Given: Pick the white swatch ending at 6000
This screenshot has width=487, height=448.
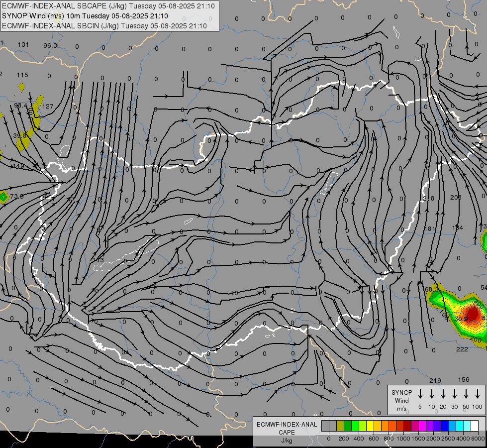Looking at the screenshot, I should (474, 426).
